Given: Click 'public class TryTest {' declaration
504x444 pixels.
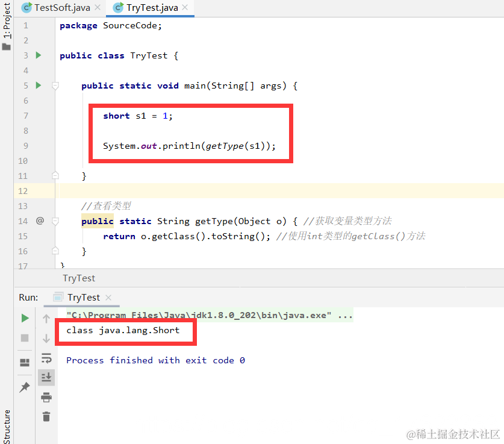Looking at the screenshot, I should 119,55.
